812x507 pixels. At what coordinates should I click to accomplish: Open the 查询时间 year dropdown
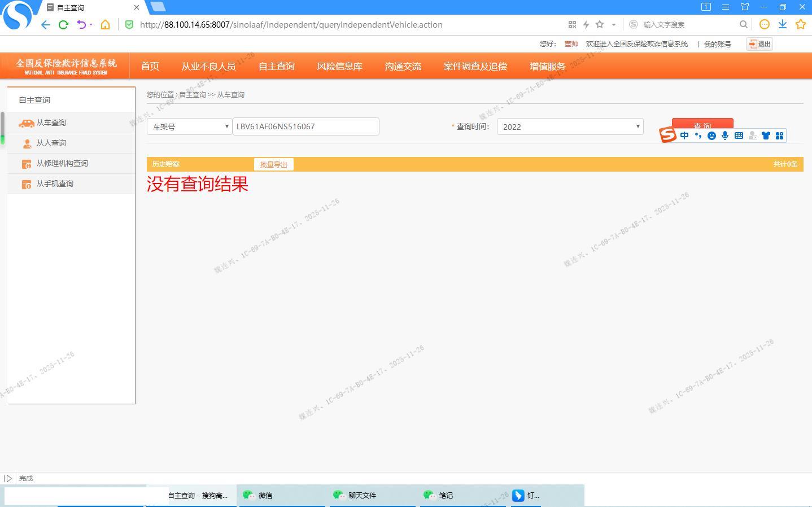click(x=570, y=126)
